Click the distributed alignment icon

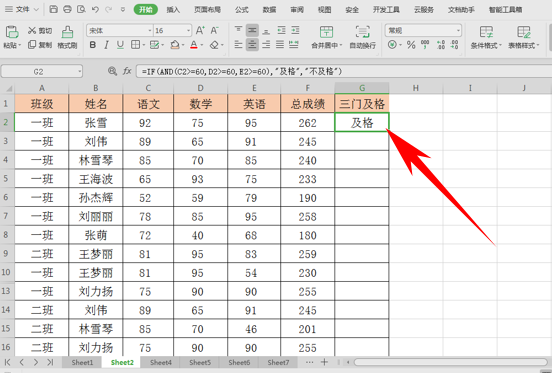(294, 45)
